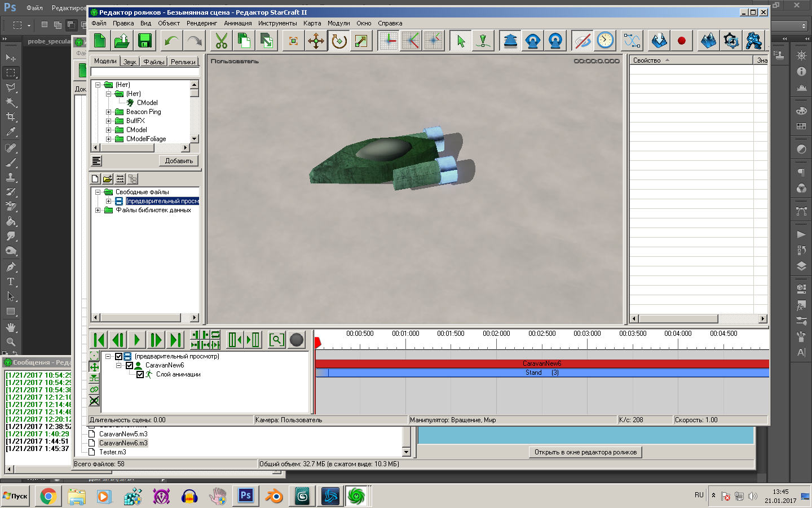Viewport: 812px width, 508px height.
Task: Click the red record dot in toolbar
Action: (x=681, y=41)
